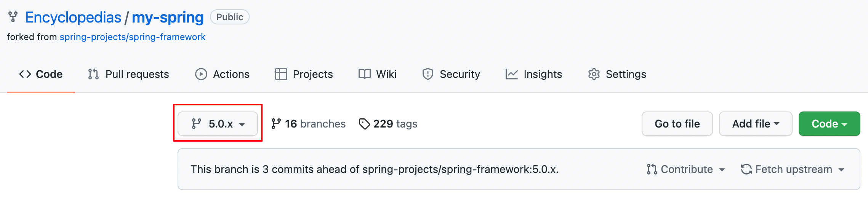Click the tag icon next to 229 tags

(x=365, y=124)
